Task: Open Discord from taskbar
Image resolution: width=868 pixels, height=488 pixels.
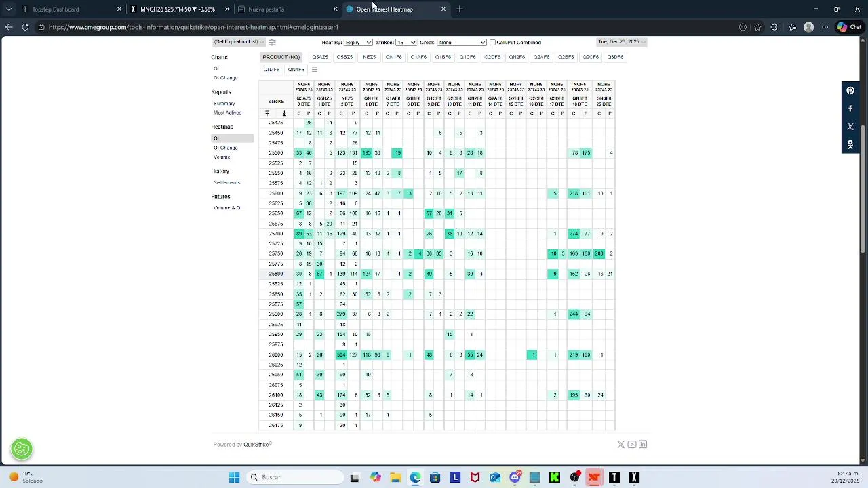Action: tap(515, 477)
